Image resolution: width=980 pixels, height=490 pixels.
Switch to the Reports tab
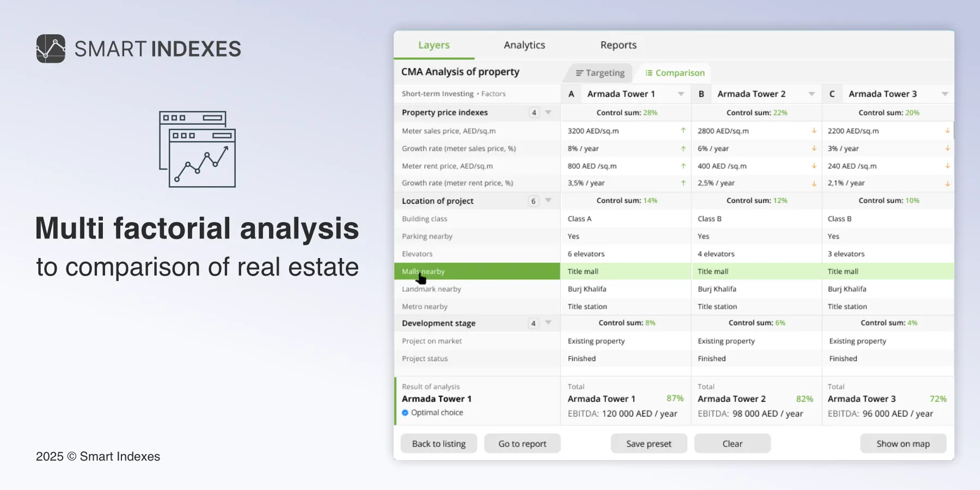pyautogui.click(x=618, y=45)
